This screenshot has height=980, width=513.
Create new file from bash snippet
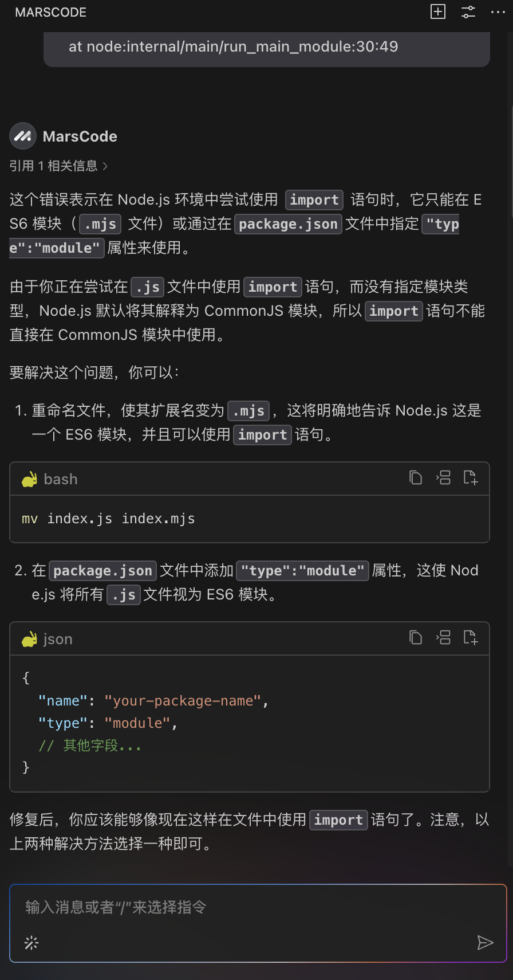tap(471, 477)
